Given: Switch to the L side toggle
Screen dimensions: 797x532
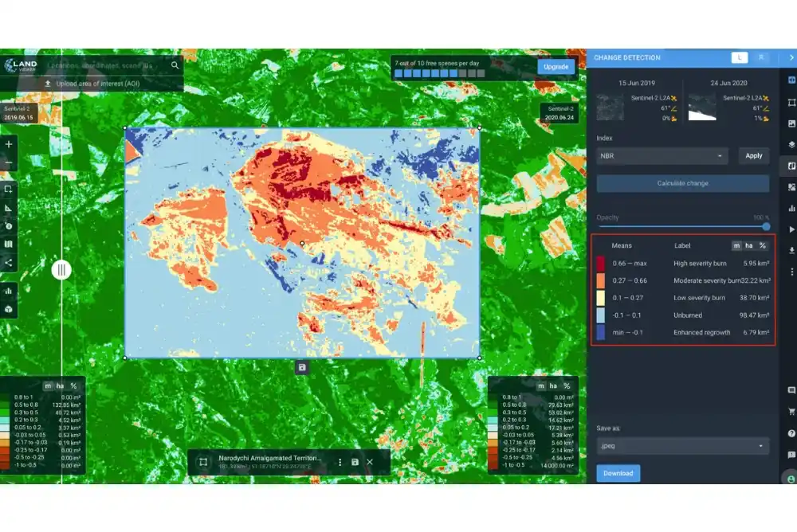Looking at the screenshot, I should (x=740, y=57).
